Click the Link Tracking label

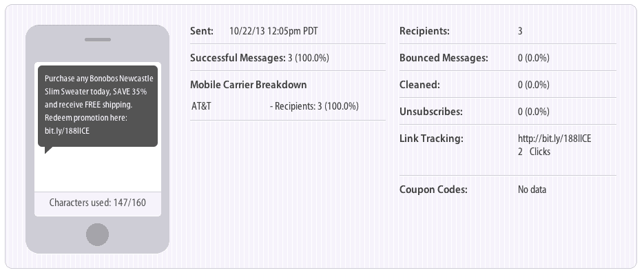[431, 139]
